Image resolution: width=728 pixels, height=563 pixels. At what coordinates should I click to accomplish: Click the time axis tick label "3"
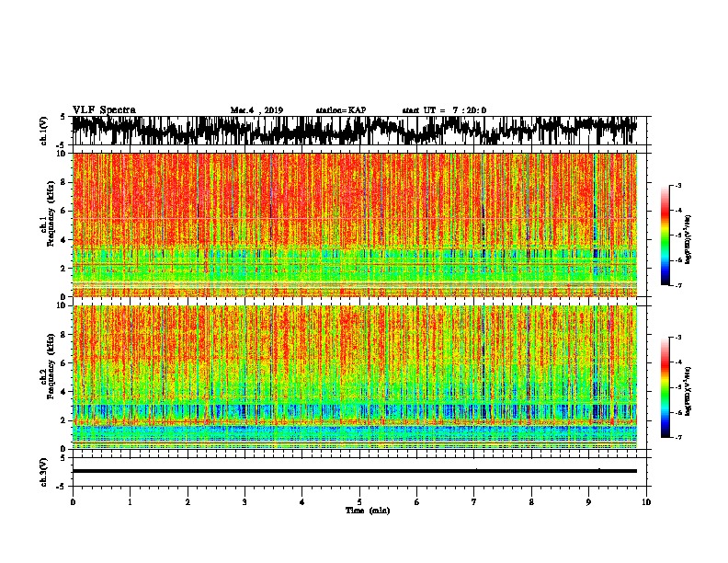pyautogui.click(x=245, y=502)
